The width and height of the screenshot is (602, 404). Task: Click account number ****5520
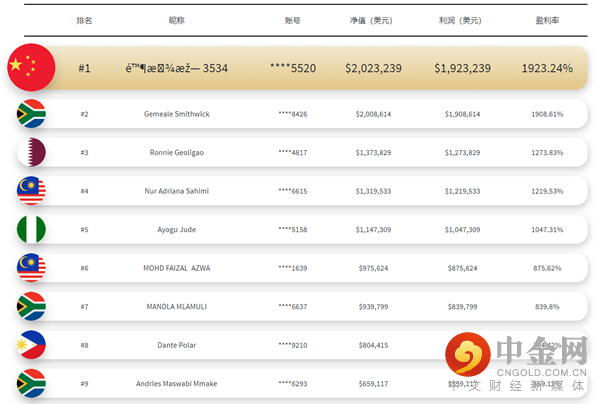coord(293,68)
